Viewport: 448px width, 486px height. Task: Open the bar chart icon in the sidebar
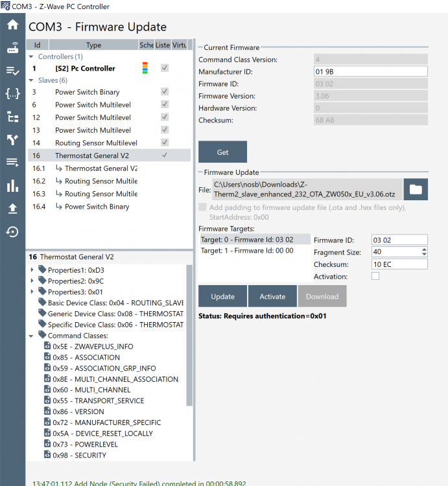(x=12, y=186)
